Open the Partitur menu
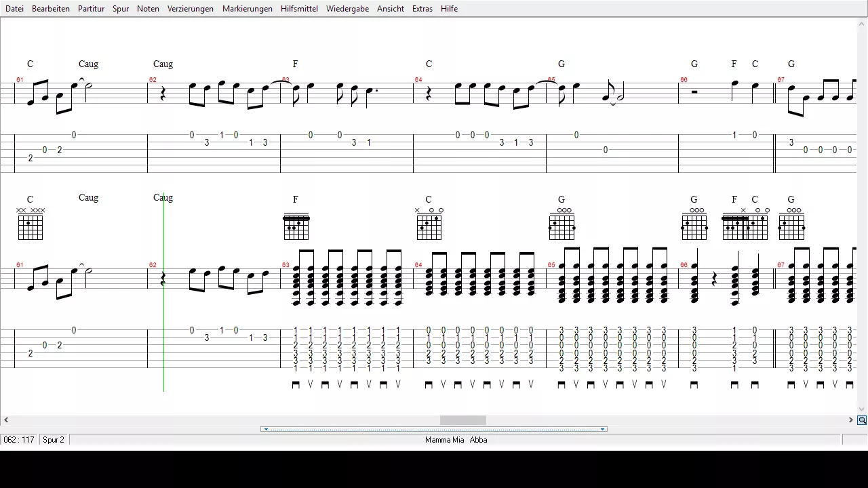This screenshot has width=868, height=488. point(91,9)
